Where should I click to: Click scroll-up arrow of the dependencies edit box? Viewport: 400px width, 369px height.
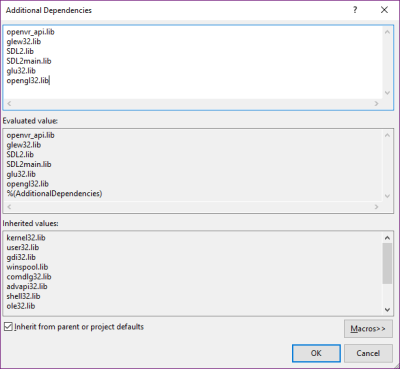[387, 32]
